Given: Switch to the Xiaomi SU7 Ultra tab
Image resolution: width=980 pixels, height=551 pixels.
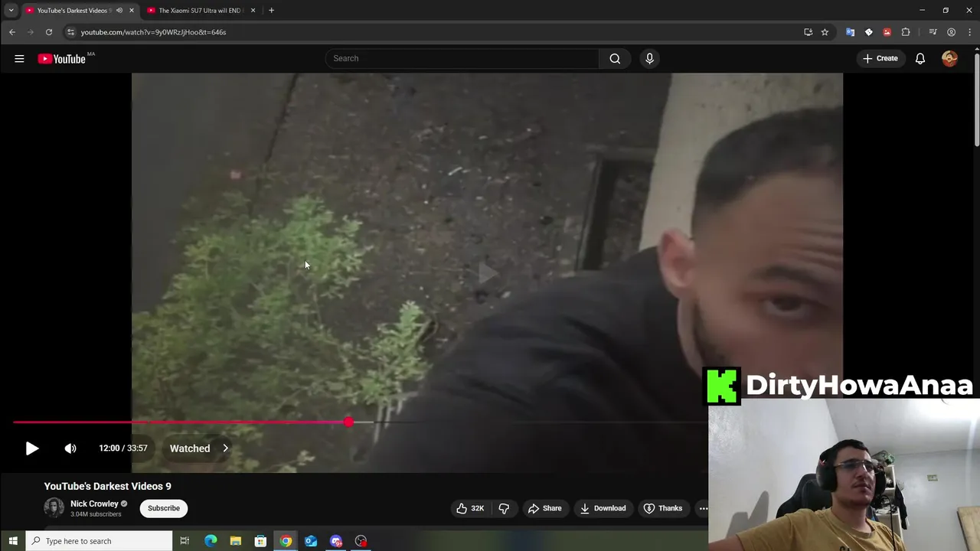Looking at the screenshot, I should (x=200, y=11).
